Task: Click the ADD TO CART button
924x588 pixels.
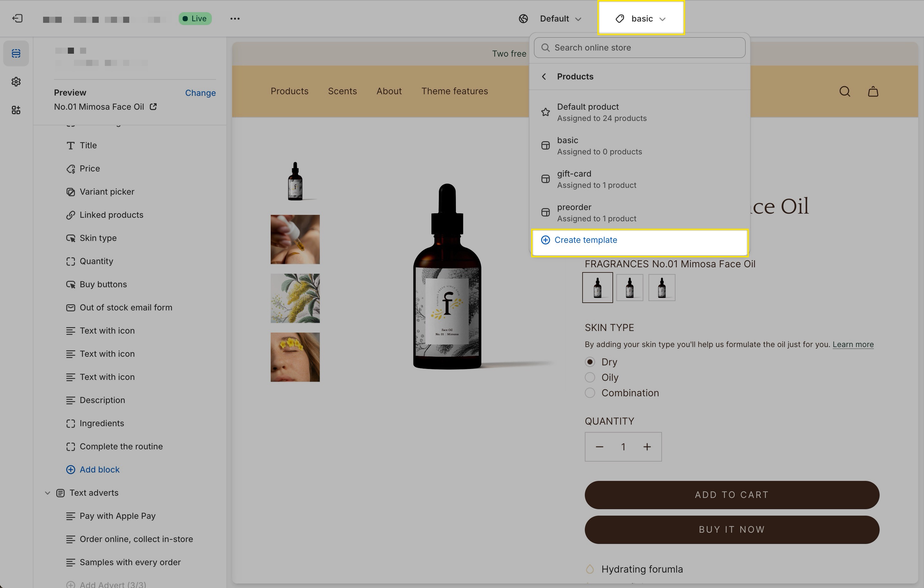Action: 732,495
